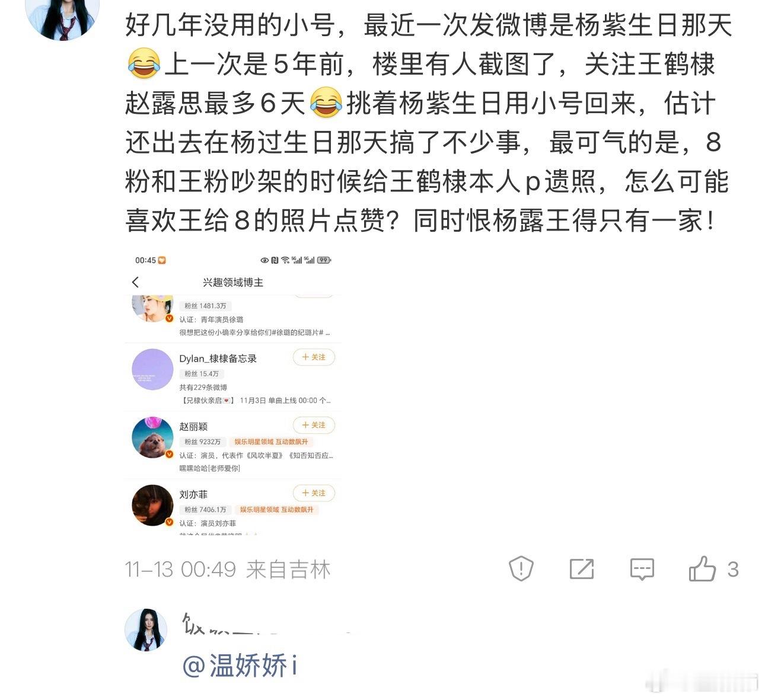Follow 赵丽颖 with +关注 button
Image resolution: width=765 pixels, height=700 pixels.
(314, 425)
